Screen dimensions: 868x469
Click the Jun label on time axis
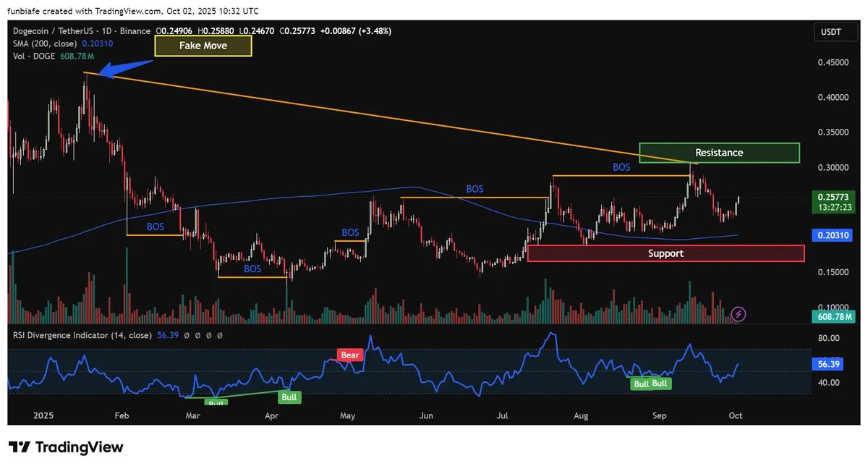(426, 416)
